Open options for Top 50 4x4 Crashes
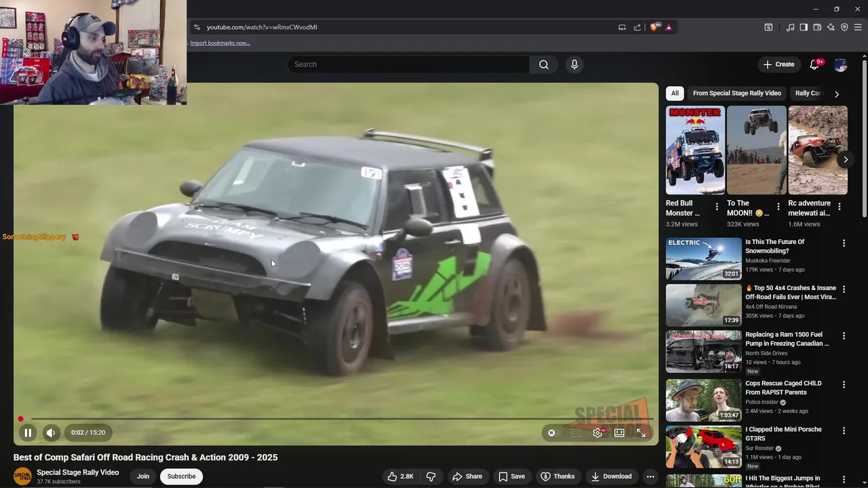 [x=844, y=289]
